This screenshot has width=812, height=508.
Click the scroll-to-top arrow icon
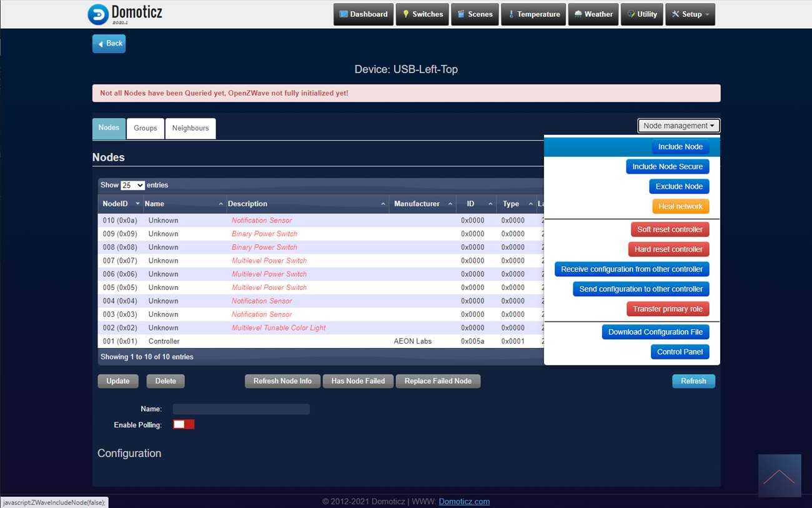point(779,476)
